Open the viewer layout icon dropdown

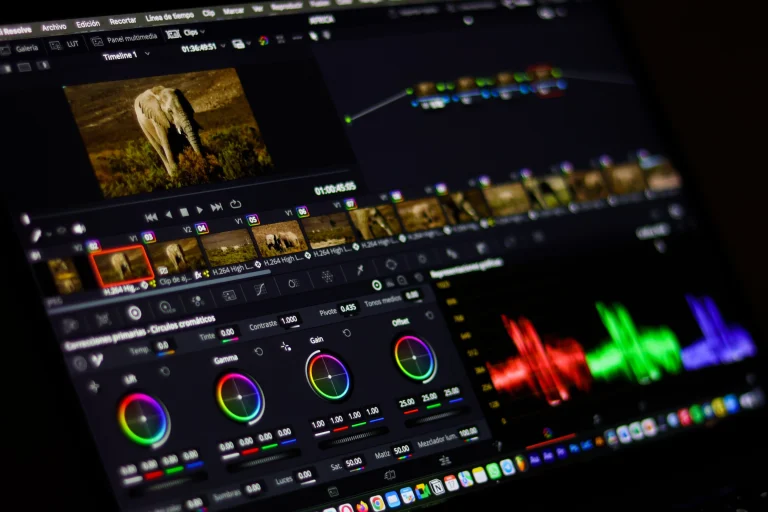[239, 44]
